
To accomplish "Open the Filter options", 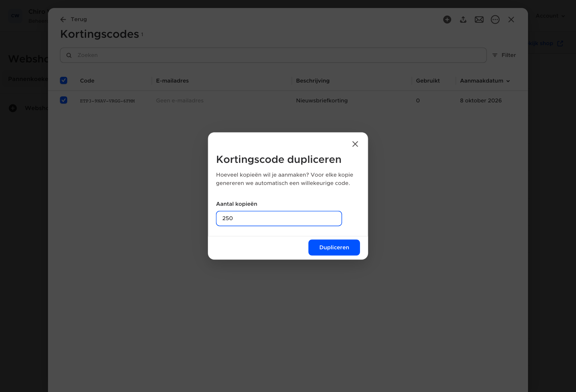I will [504, 55].
